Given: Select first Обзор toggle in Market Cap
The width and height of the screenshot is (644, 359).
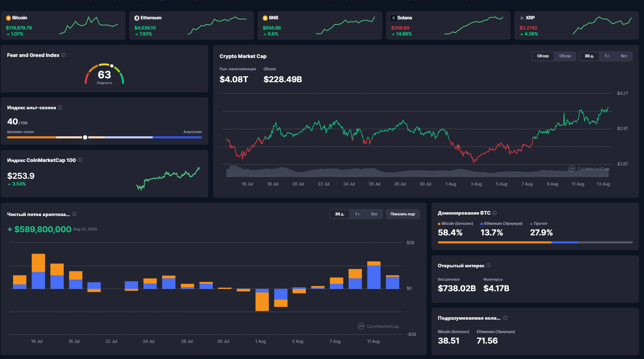Looking at the screenshot, I should 543,56.
